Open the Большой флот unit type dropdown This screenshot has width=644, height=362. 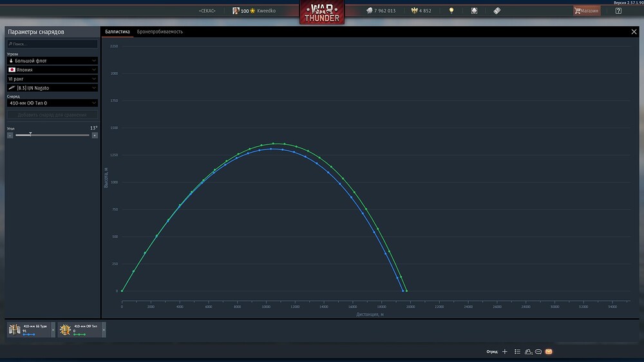(x=52, y=61)
